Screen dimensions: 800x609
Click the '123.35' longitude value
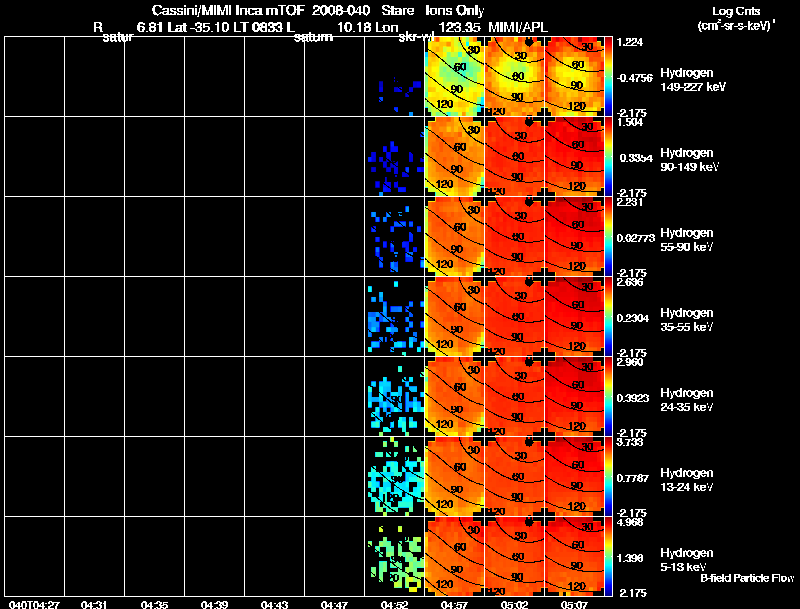click(459, 27)
